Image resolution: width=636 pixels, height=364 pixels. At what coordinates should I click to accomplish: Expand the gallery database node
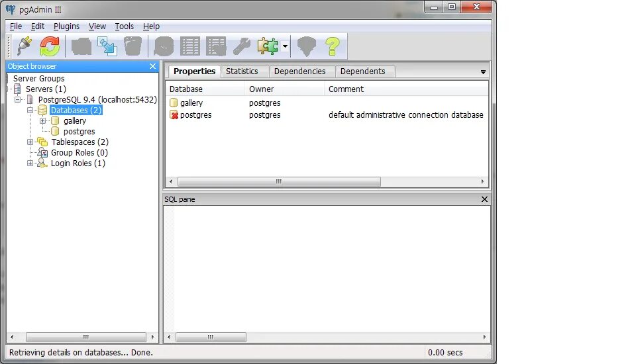[42, 121]
